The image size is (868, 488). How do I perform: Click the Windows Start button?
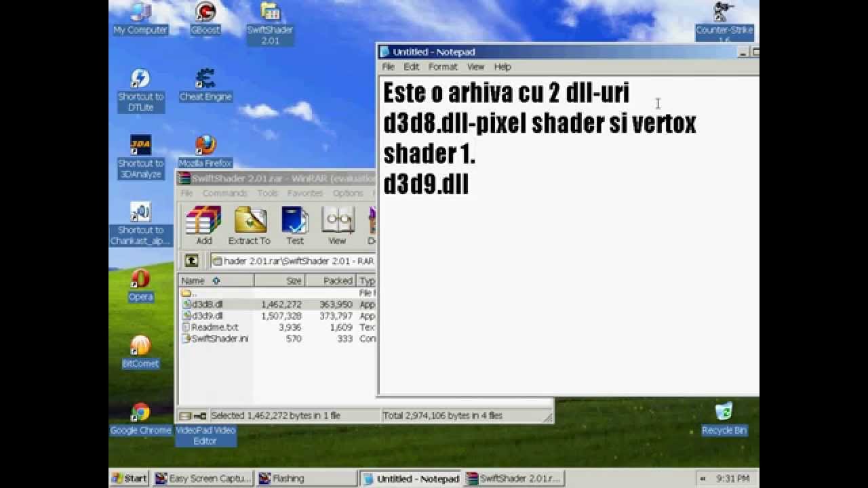[x=130, y=479]
